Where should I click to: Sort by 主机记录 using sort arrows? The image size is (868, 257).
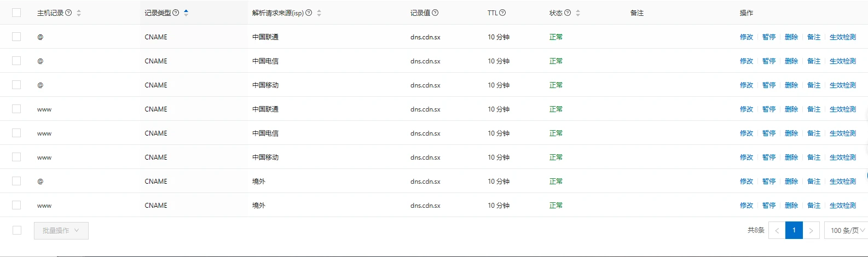[79, 13]
